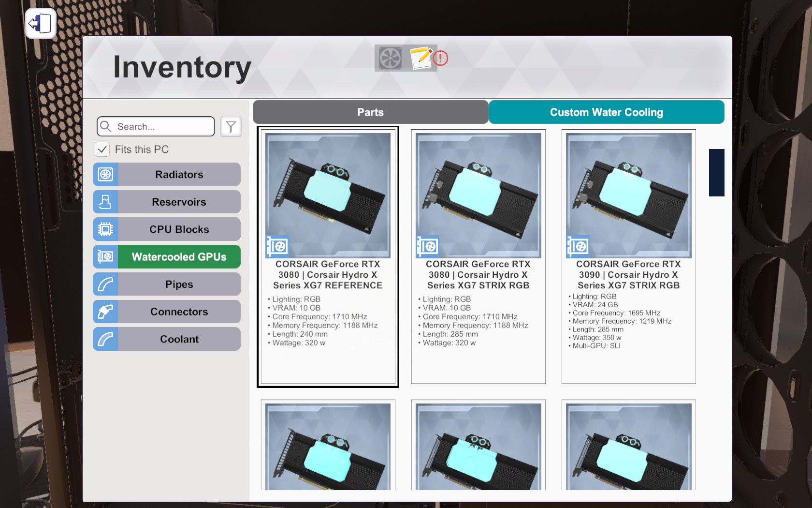Click 'Multi-GPU: SLI' spec line
This screenshot has height=508, width=812.
click(594, 346)
